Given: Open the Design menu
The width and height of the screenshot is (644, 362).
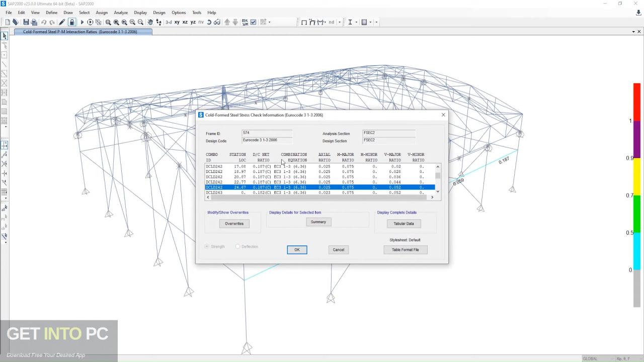Looking at the screenshot, I should coord(159,13).
